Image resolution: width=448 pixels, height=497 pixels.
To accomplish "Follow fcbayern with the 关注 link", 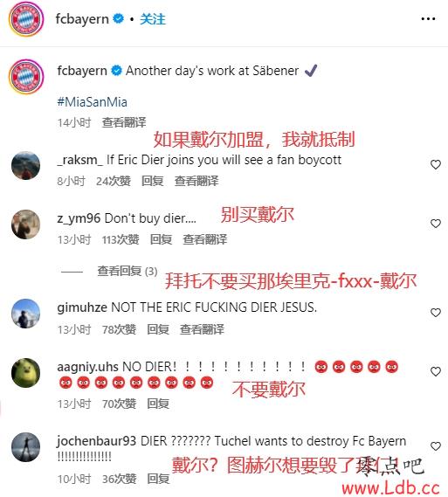I will coord(153,19).
